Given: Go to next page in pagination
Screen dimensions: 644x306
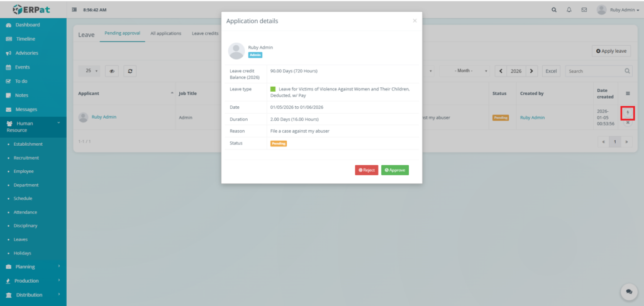Looking at the screenshot, I should [x=626, y=141].
